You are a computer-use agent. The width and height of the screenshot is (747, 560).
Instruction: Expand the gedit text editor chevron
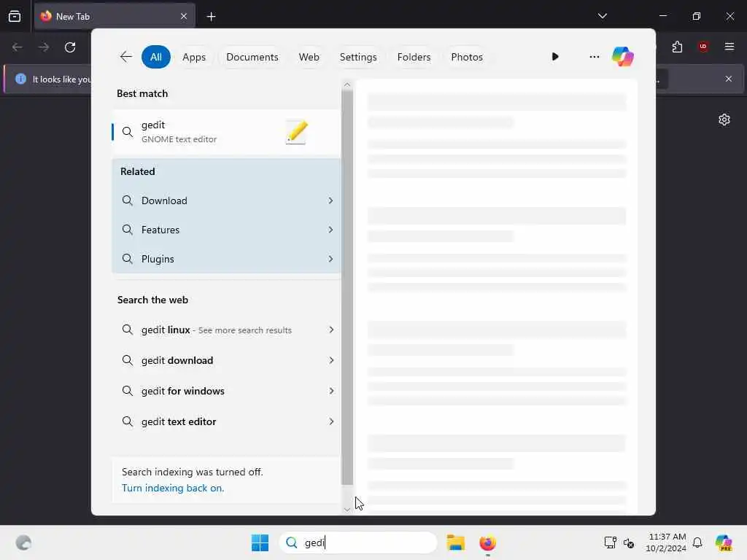[331, 421]
